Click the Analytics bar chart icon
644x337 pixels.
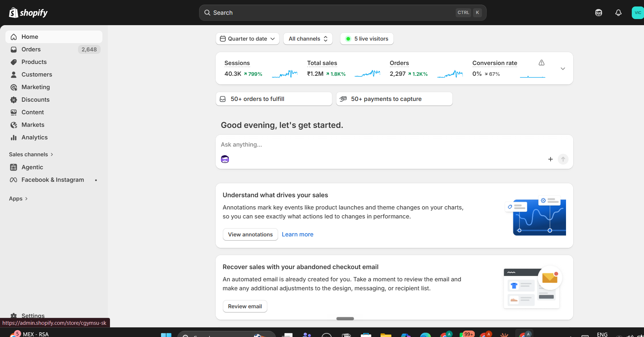tap(14, 137)
